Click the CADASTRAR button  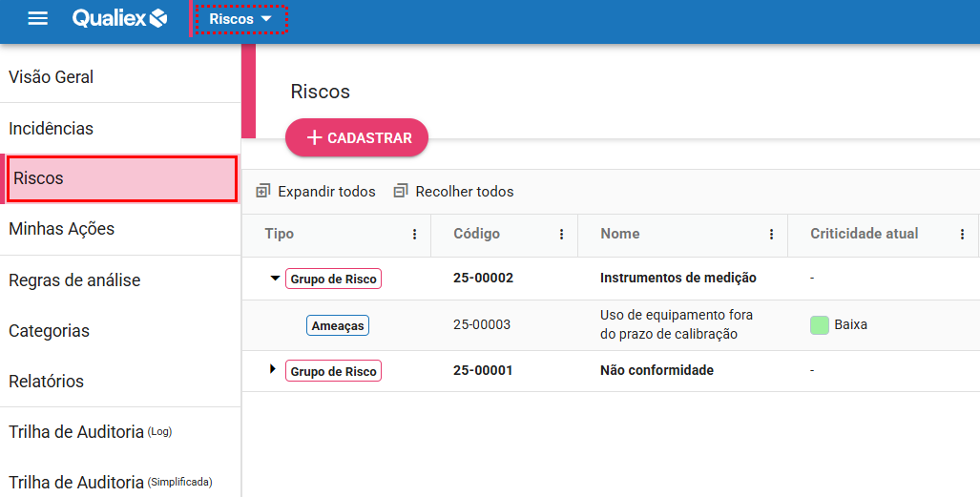click(x=357, y=137)
